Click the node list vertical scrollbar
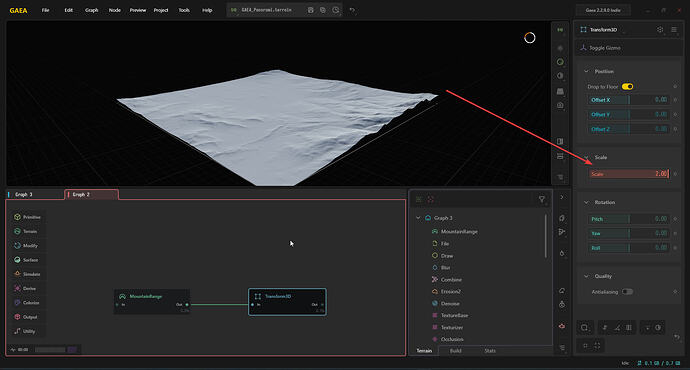The width and height of the screenshot is (690, 370). [546, 236]
